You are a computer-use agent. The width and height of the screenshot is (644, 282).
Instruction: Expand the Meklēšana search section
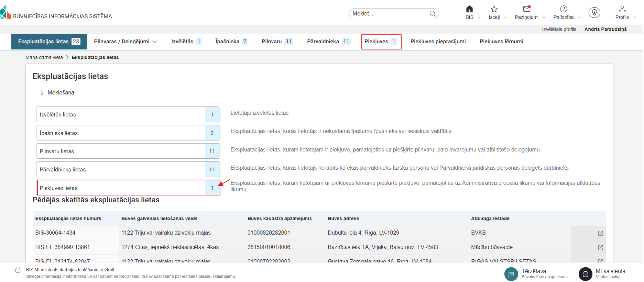coord(42,93)
